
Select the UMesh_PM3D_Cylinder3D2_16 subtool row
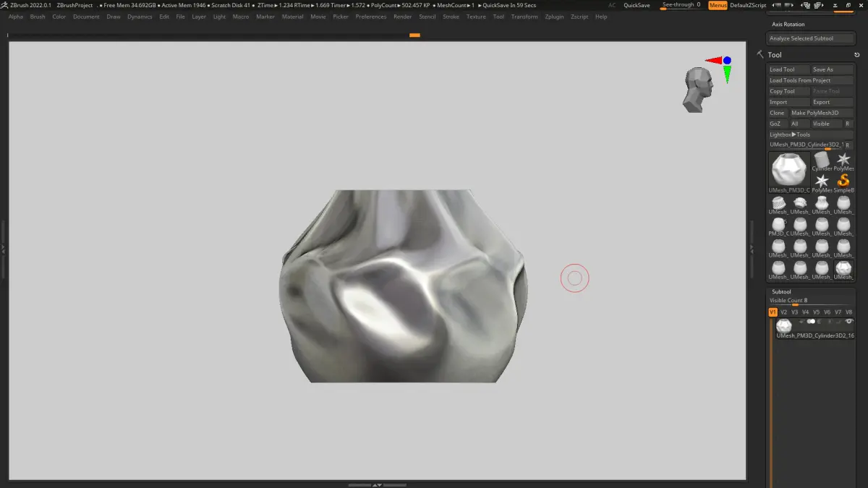tap(814, 328)
